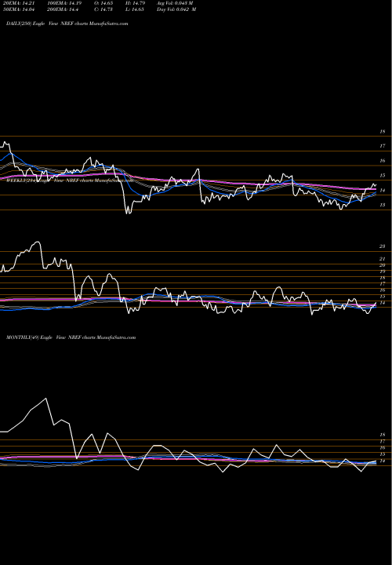Image resolution: width=392 pixels, height=565 pixels.
Task: Select the low price L: 14.63
Action: [135, 9]
